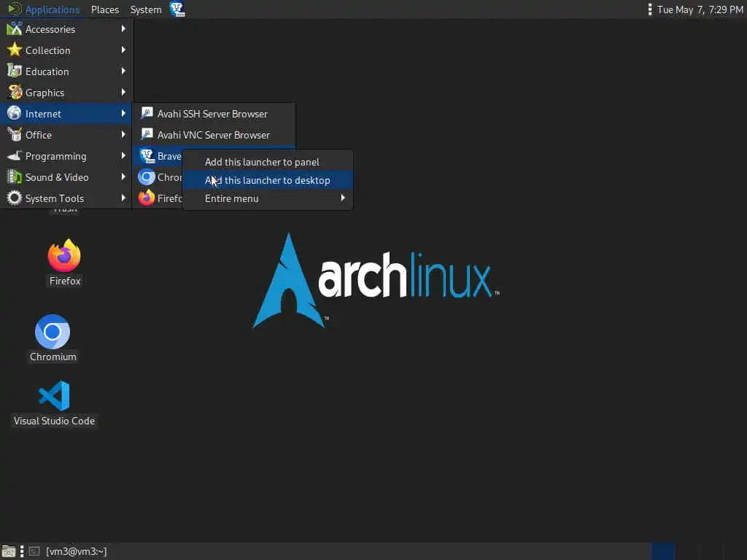Click the Firefox icon in Internet submenu

[147, 198]
